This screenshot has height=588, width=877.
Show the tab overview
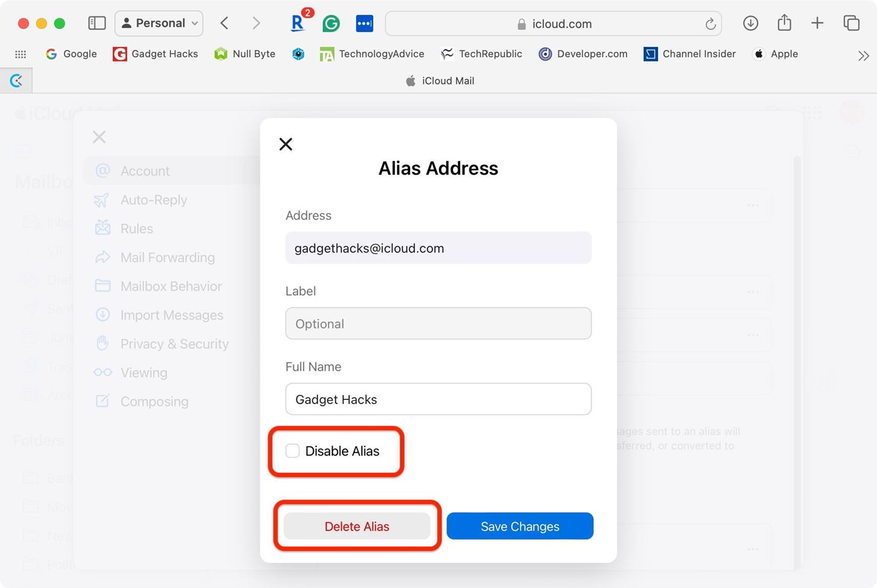[x=852, y=23]
